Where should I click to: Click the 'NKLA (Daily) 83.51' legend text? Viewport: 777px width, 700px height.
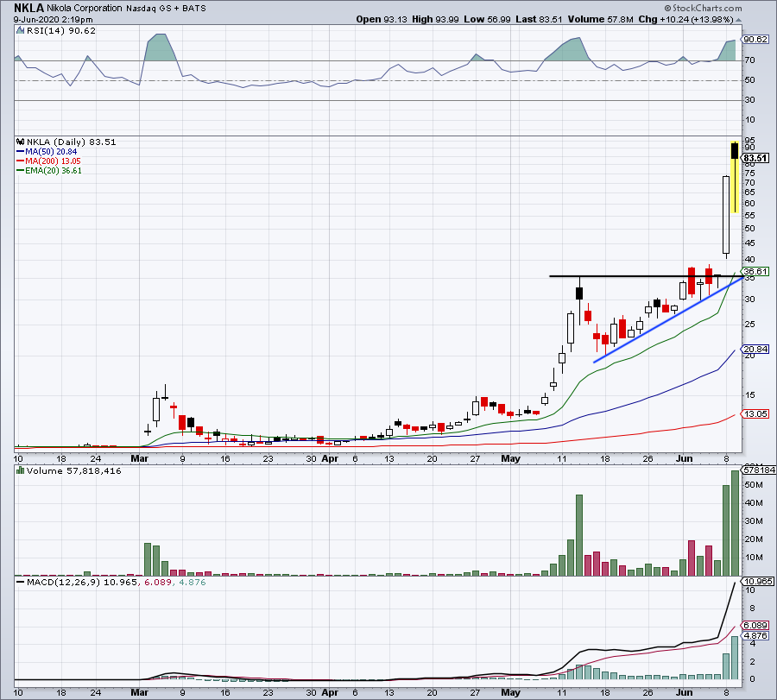[x=72, y=142]
